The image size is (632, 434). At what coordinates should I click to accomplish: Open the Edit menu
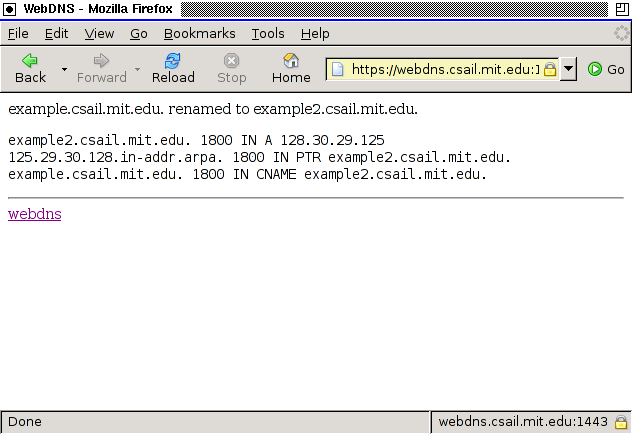(56, 33)
